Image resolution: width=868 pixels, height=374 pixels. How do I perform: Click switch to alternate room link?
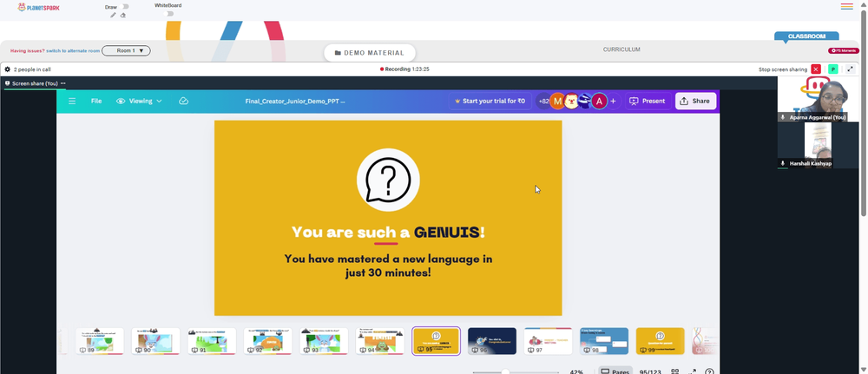(x=73, y=51)
